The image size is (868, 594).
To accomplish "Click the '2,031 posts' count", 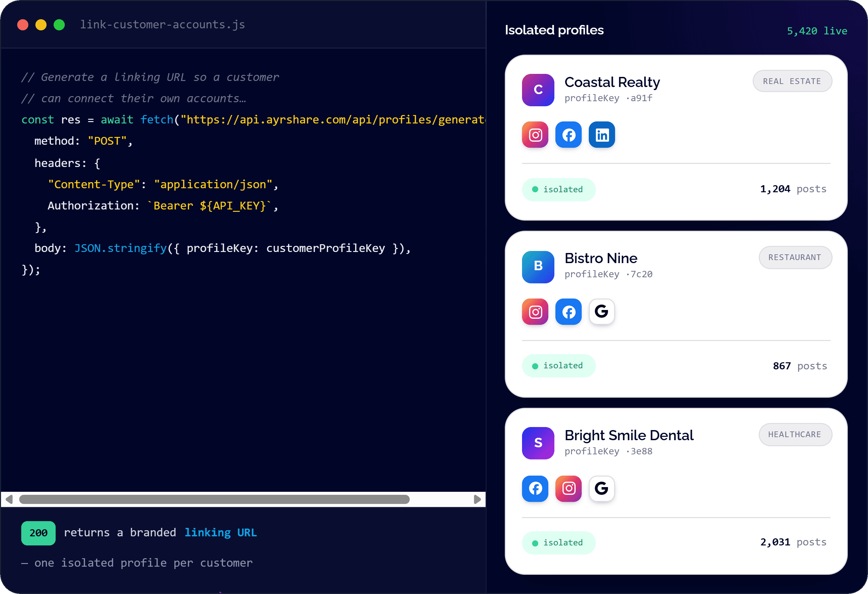I will (793, 542).
